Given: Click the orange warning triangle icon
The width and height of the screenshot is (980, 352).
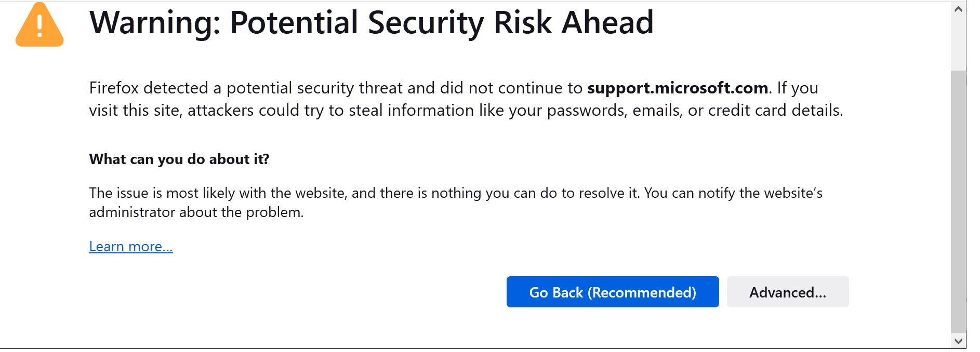Looking at the screenshot, I should [39, 25].
